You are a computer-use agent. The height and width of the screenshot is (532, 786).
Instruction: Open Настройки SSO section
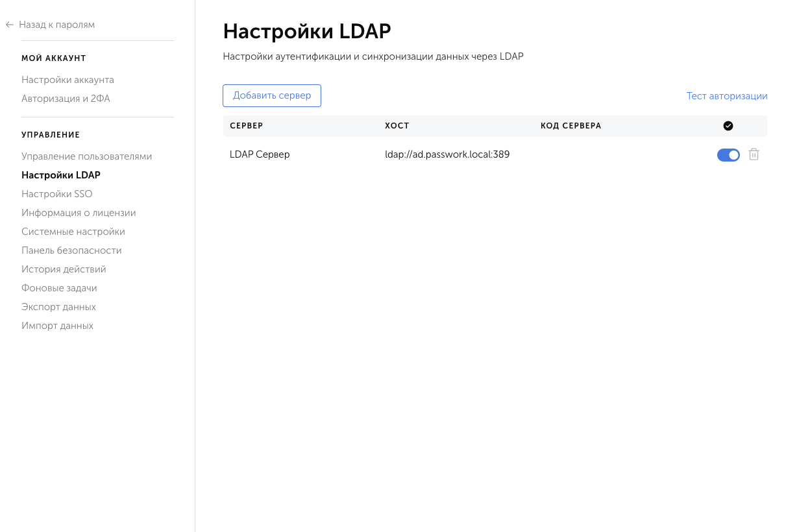(56, 193)
